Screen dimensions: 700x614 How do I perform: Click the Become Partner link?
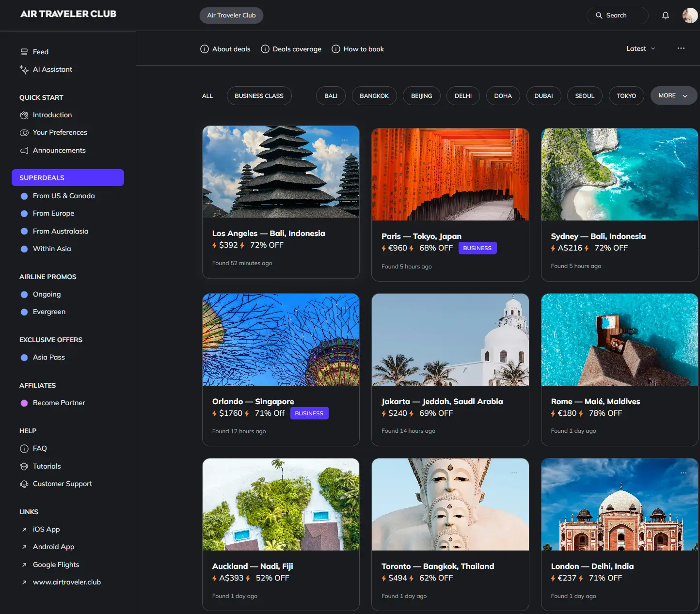pos(59,403)
